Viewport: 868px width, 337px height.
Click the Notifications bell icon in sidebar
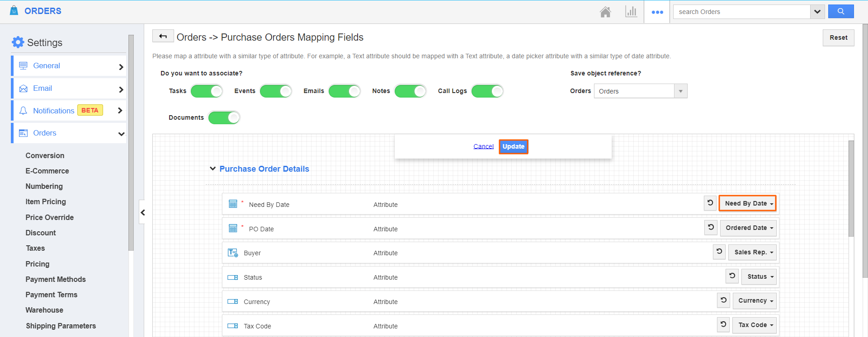(x=23, y=111)
